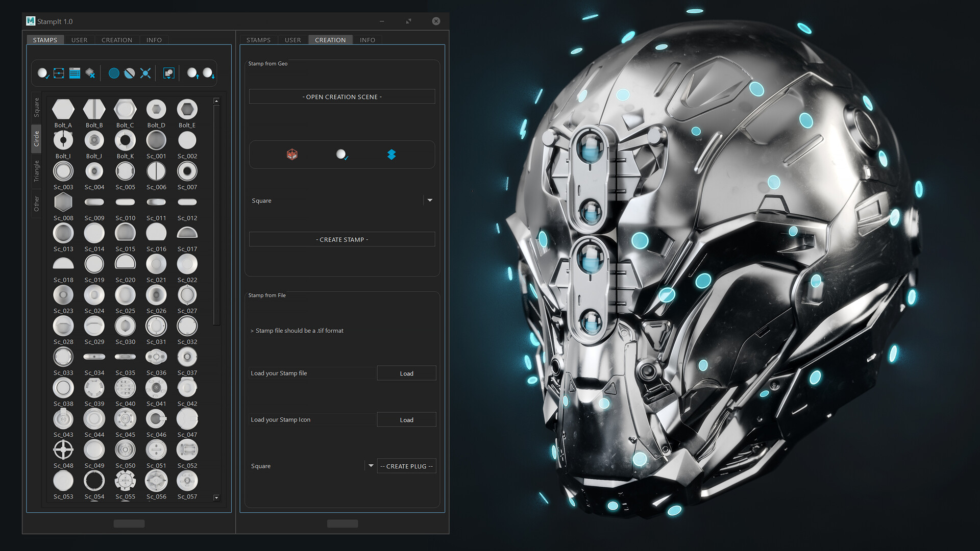Open the Square dropdown under Stamp from Geo
The height and width of the screenshot is (551, 980).
tap(429, 200)
